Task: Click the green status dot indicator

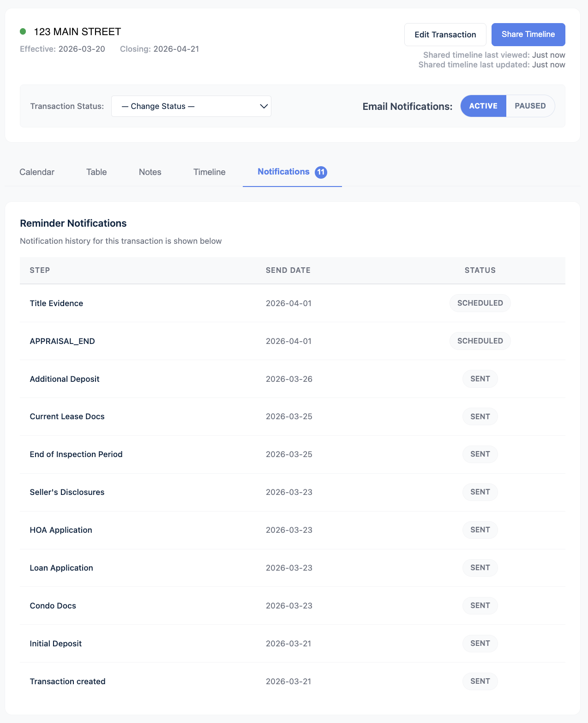Action: pyautogui.click(x=23, y=31)
